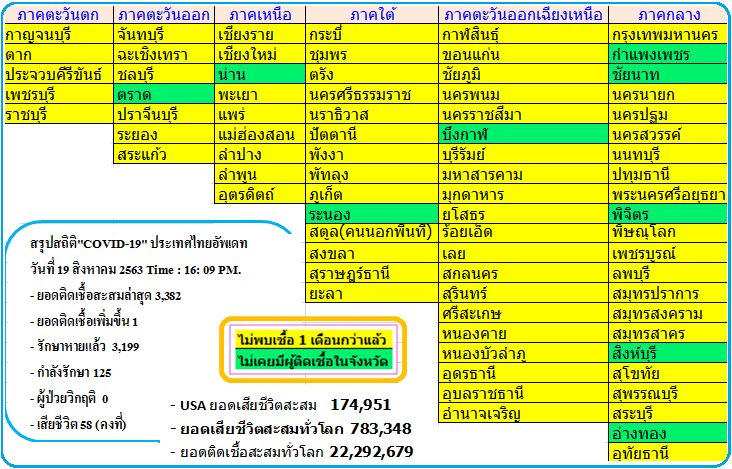Screen dimensions: 732x469
Task: Select the ราชบุรี cell
Action: (x=58, y=114)
